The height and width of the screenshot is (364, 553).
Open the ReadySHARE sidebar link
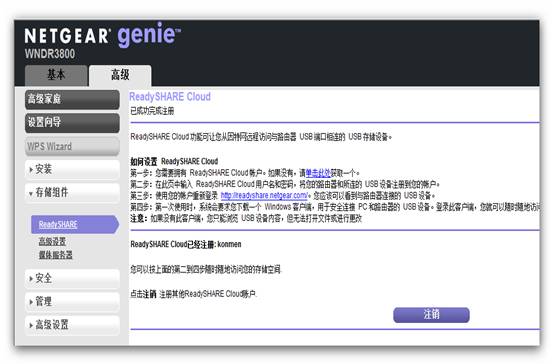point(75,224)
